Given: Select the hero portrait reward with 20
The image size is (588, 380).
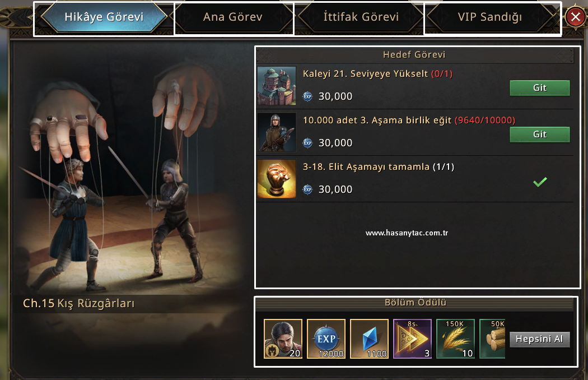Looking at the screenshot, I should [283, 339].
